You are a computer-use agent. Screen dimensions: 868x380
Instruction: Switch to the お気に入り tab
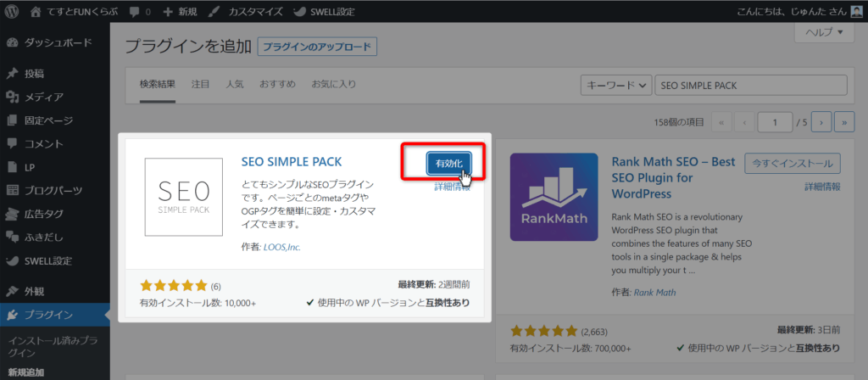[x=333, y=84]
